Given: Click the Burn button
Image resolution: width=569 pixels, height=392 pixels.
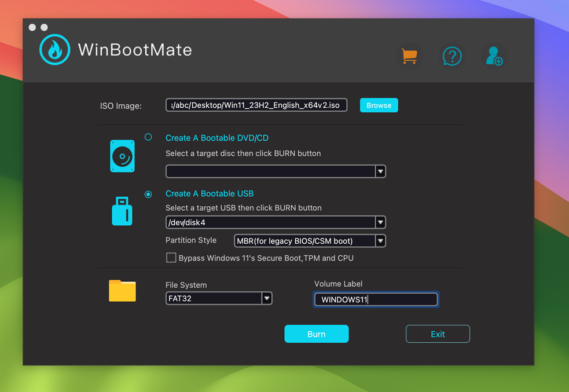Looking at the screenshot, I should tap(316, 334).
